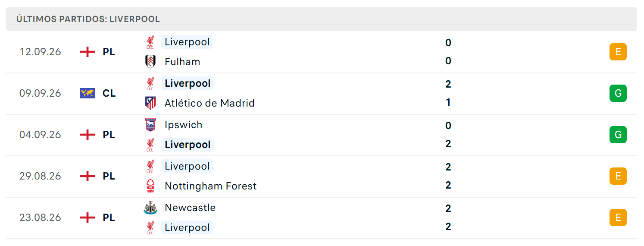Screen dimensions: 644x246
Task: Open the Nottingham Forest team link
Action: pos(210,186)
